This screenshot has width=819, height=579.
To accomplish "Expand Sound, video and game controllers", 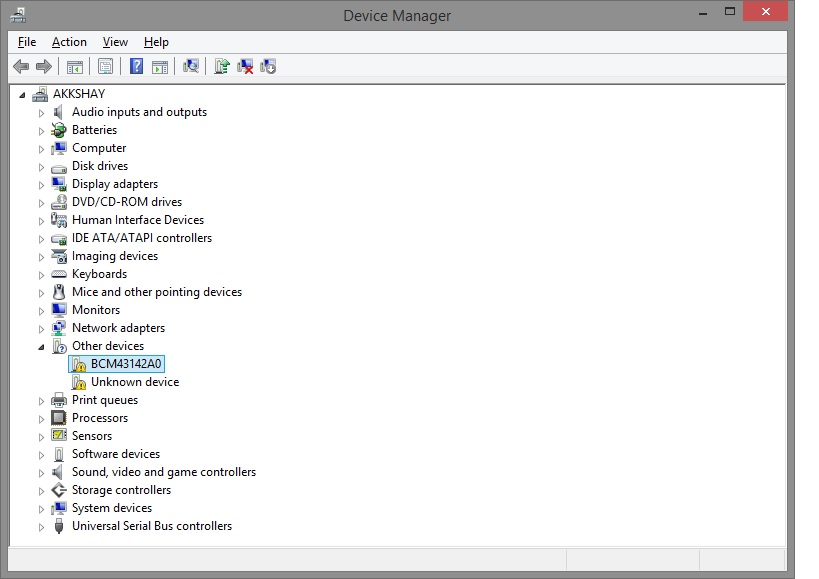I will point(42,473).
